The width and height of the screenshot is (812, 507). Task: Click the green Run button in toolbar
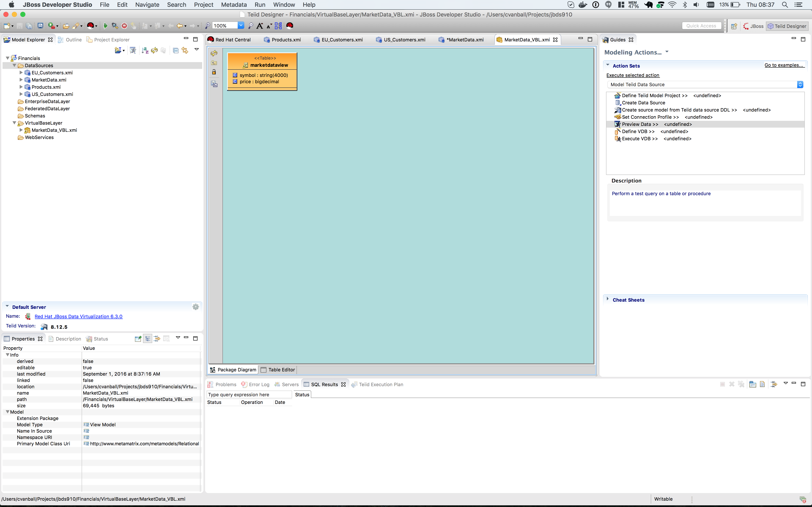105,26
